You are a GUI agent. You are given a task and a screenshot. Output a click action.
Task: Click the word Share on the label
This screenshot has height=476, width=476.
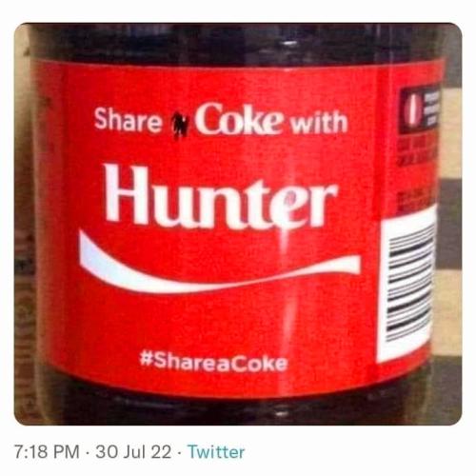(x=128, y=120)
